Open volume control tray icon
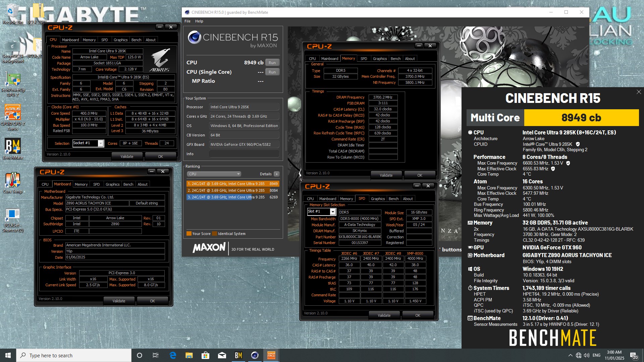 [587, 355]
